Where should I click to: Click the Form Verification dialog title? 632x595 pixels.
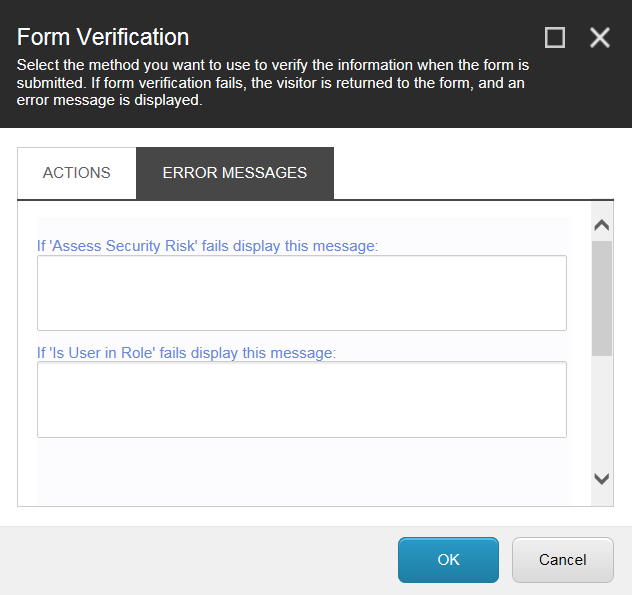pyautogui.click(x=104, y=38)
